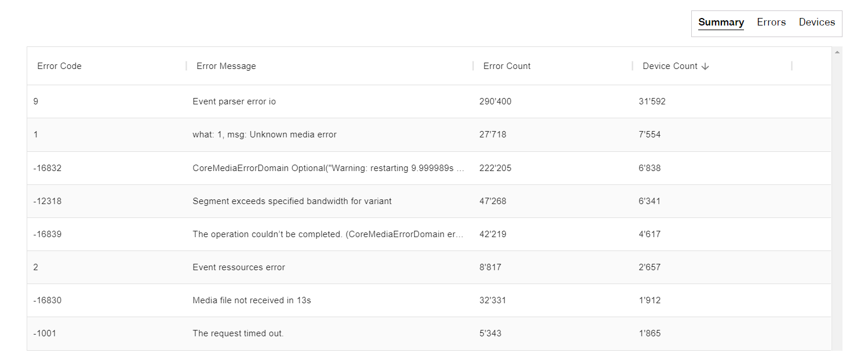This screenshot has height=356, width=868.
Task: Click the vertical scrollbar track
Action: tap(836, 203)
